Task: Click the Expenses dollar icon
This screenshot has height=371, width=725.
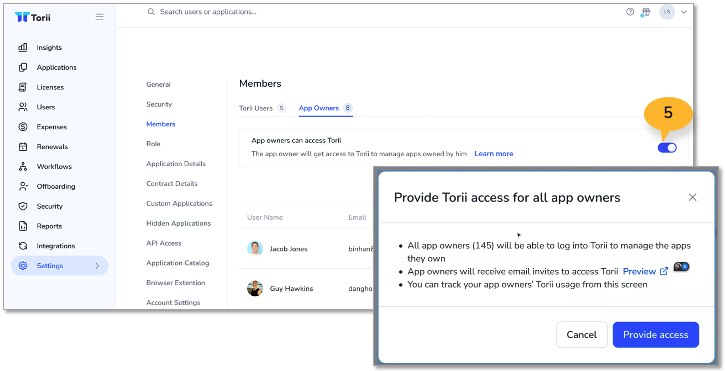Action: (23, 127)
